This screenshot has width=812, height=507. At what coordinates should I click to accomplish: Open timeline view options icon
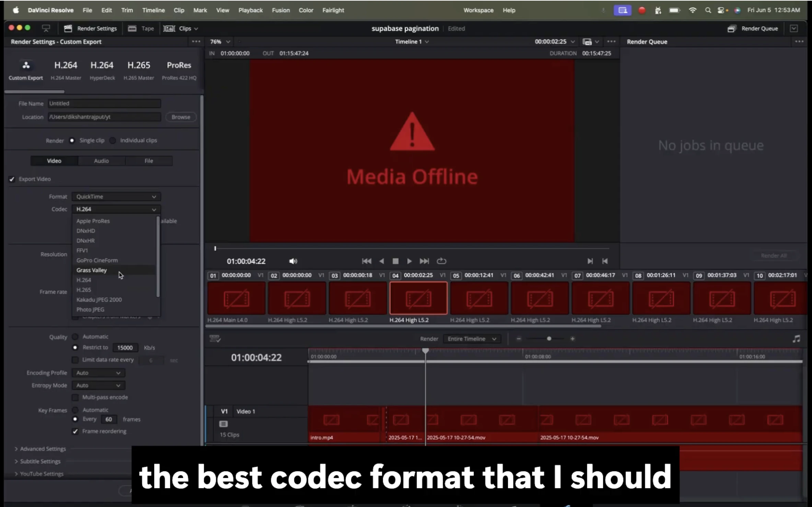coord(215,339)
